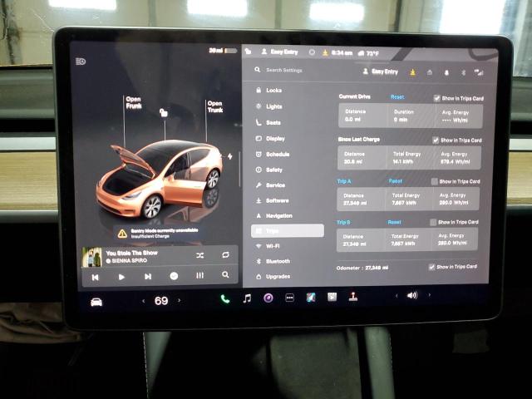Image resolution: width=532 pixels, height=399 pixels.
Task: Reset the Current Drive trip data
Action: click(x=397, y=97)
